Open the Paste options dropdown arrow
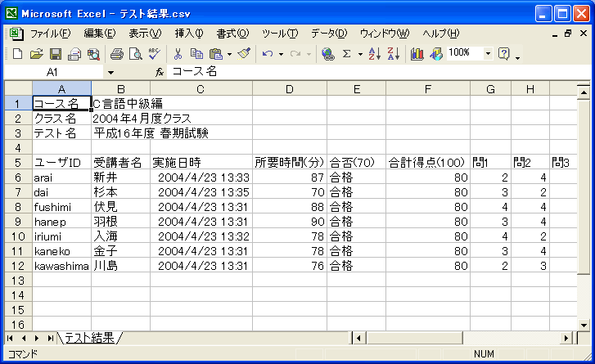Image resolution: width=595 pixels, height=364 pixels. [229, 54]
